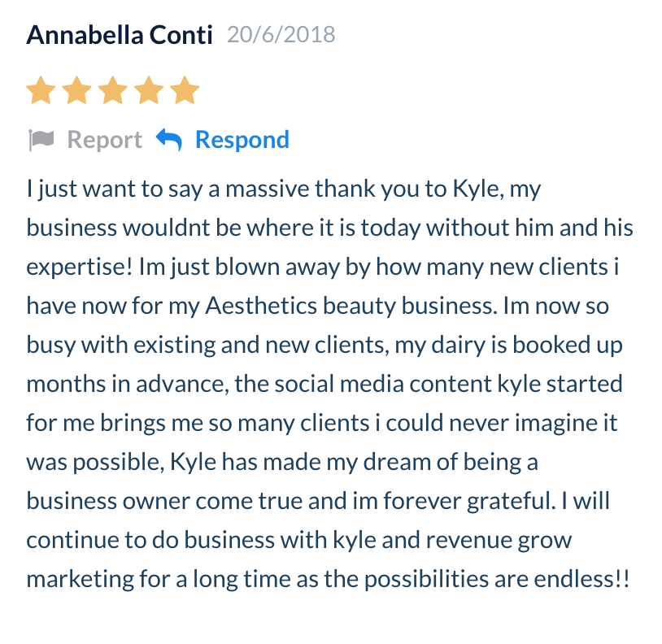The height and width of the screenshot is (644, 662).
Task: Click the third, middle rating star
Action: (113, 90)
